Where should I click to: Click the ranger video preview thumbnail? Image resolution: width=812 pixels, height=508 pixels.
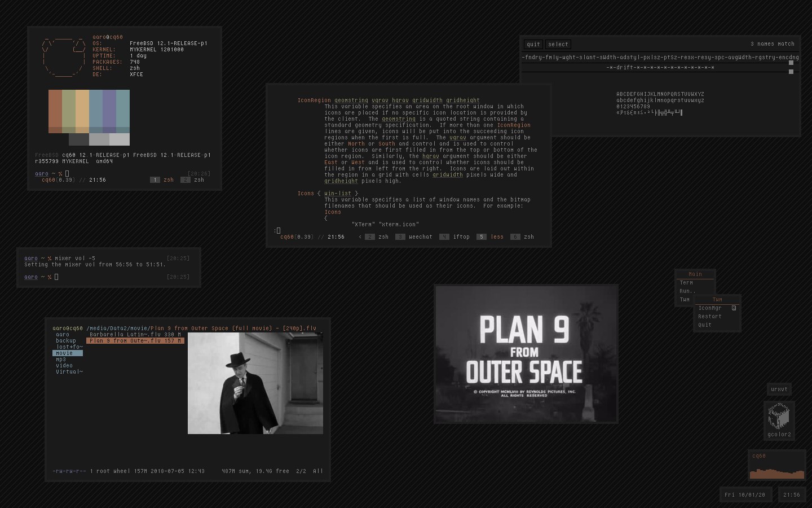(255, 383)
